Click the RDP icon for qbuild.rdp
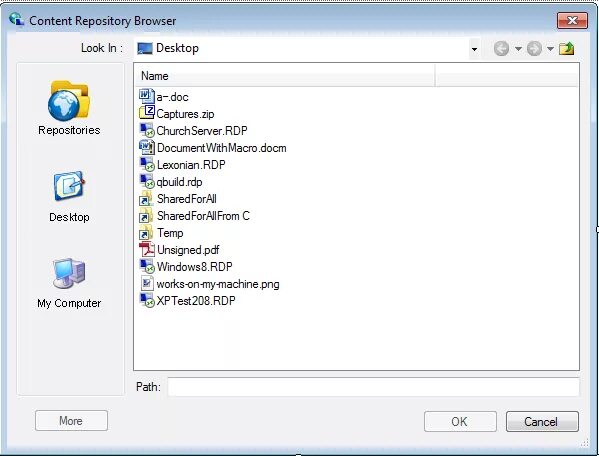Viewport: 599px width, 456px height. pos(147,181)
